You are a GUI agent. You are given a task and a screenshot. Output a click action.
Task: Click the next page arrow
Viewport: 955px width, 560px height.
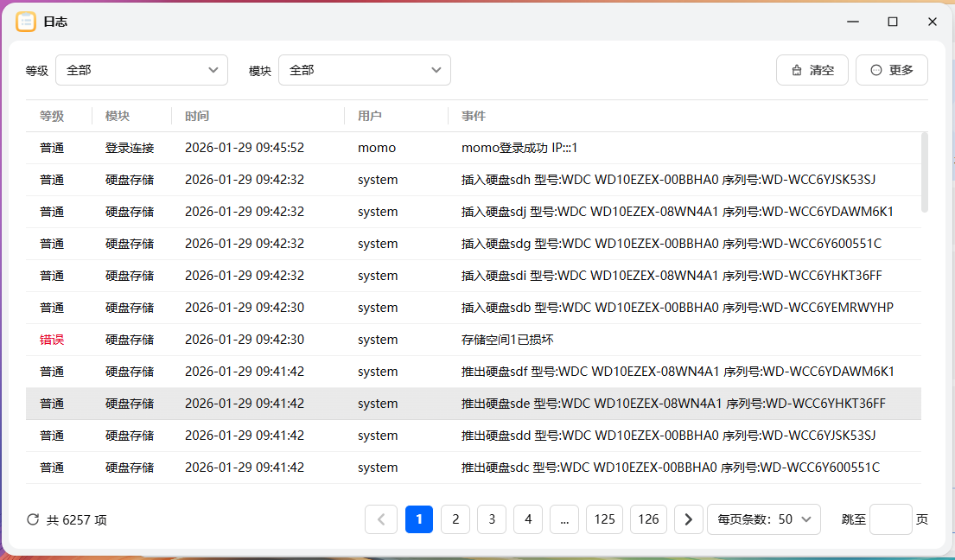688,519
